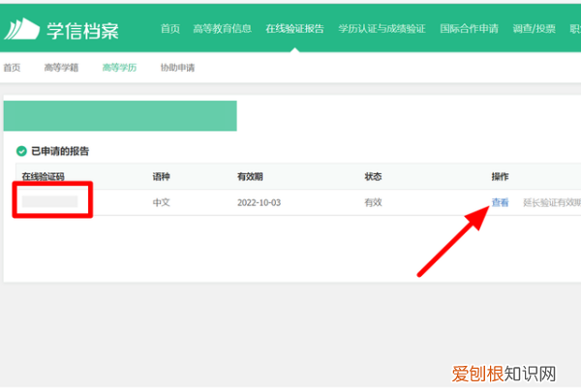Click the 状态 column header
The image size is (581, 392).
[373, 176]
